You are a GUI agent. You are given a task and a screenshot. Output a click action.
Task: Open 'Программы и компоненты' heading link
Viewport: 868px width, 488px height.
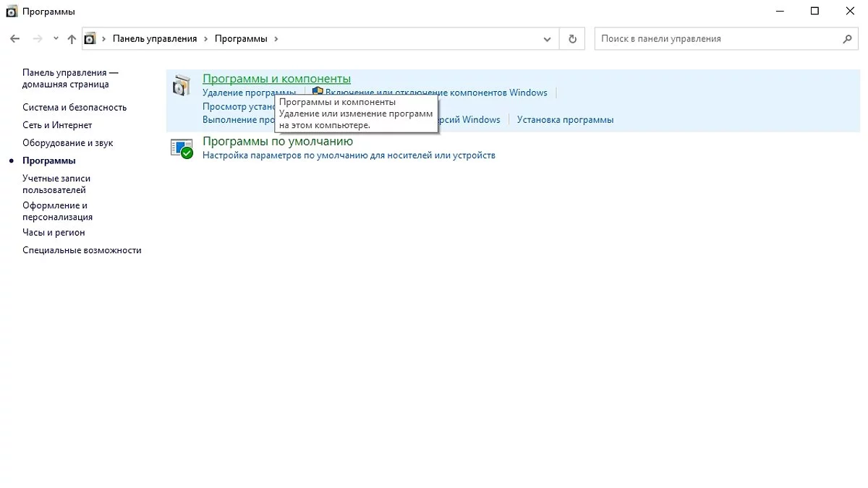(x=276, y=79)
